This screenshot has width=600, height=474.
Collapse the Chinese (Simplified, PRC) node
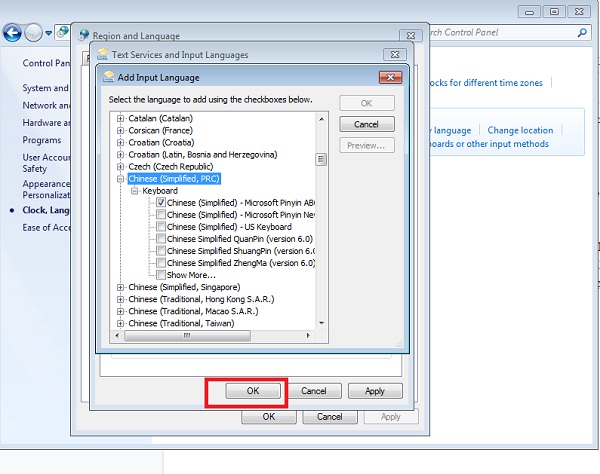point(121,179)
